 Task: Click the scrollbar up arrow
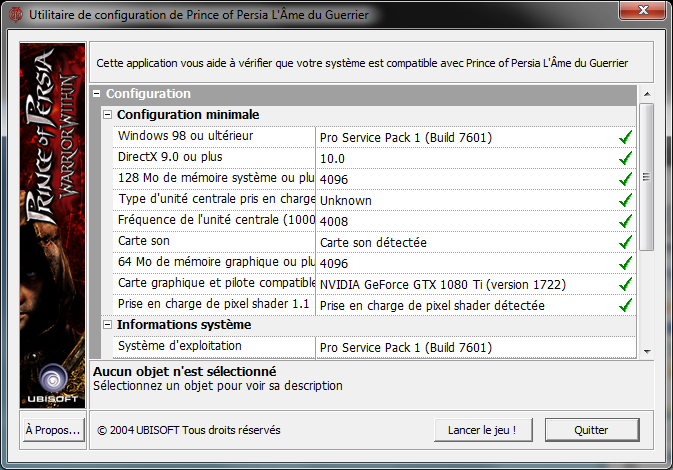click(x=647, y=94)
